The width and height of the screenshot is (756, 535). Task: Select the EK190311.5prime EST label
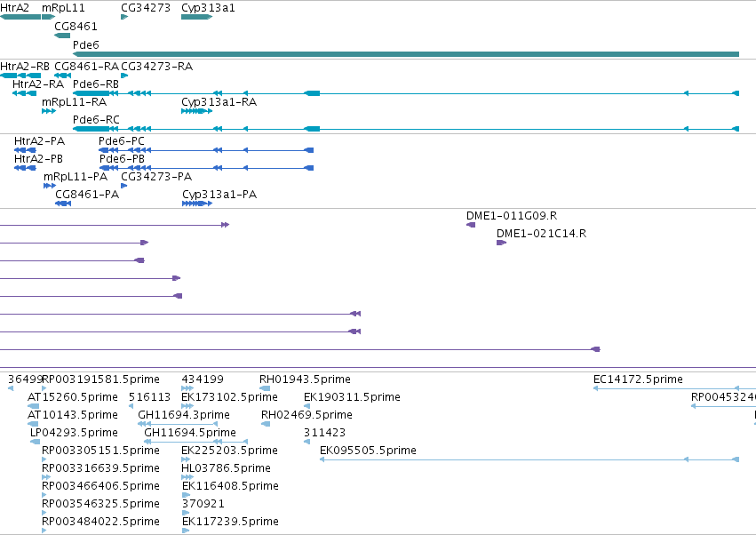[352, 397]
